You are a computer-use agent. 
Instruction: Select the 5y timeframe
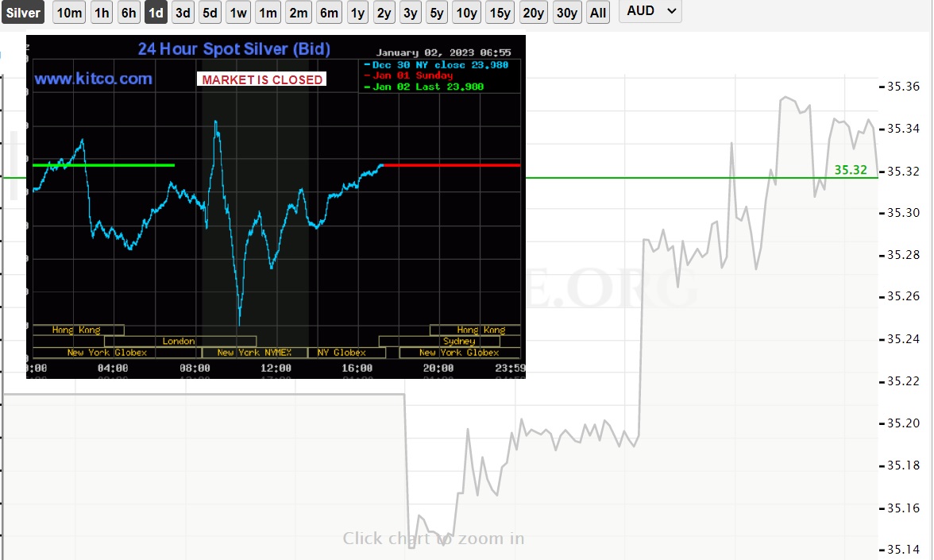438,13
